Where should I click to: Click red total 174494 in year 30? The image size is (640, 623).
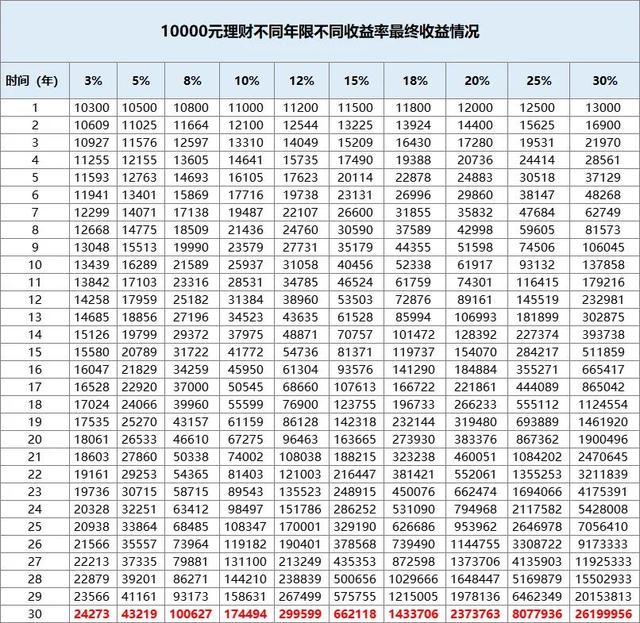coord(246,614)
